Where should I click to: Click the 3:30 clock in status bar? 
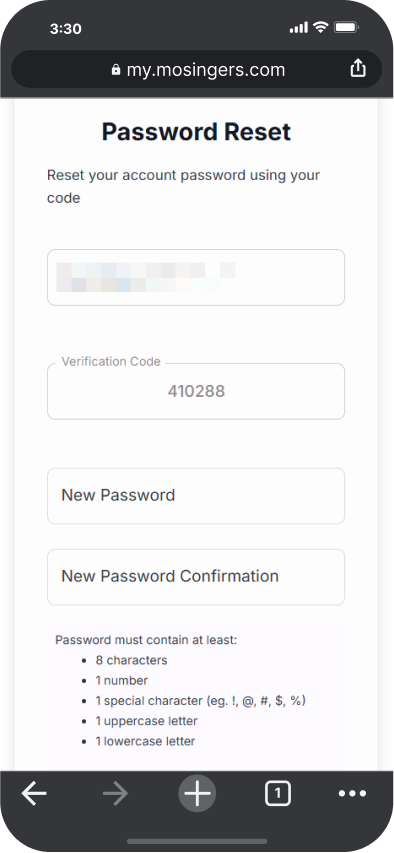65,28
